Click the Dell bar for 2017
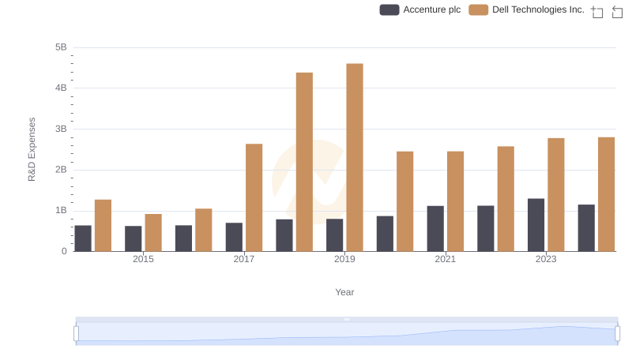Viewport: 632px width, 364px height. point(254,197)
